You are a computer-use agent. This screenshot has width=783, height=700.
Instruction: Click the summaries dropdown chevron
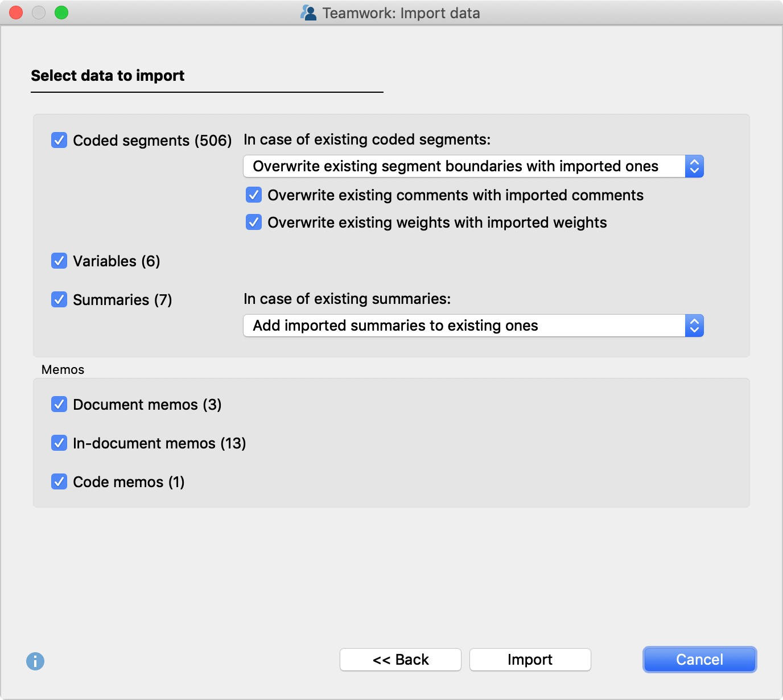[x=694, y=326]
